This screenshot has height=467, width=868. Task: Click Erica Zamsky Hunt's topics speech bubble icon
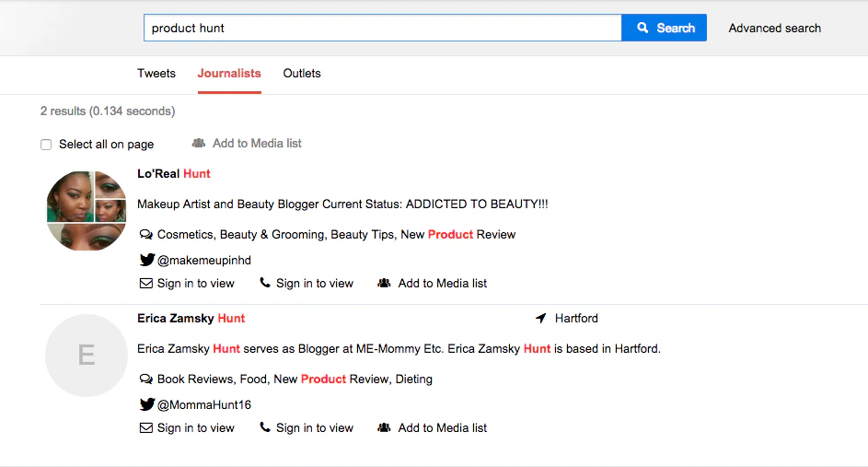tap(146, 379)
